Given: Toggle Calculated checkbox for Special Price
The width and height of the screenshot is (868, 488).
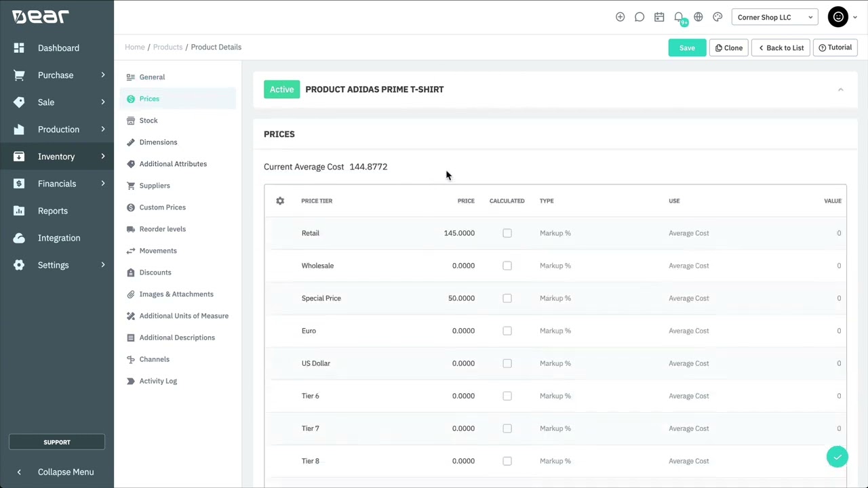Looking at the screenshot, I should coord(507,298).
